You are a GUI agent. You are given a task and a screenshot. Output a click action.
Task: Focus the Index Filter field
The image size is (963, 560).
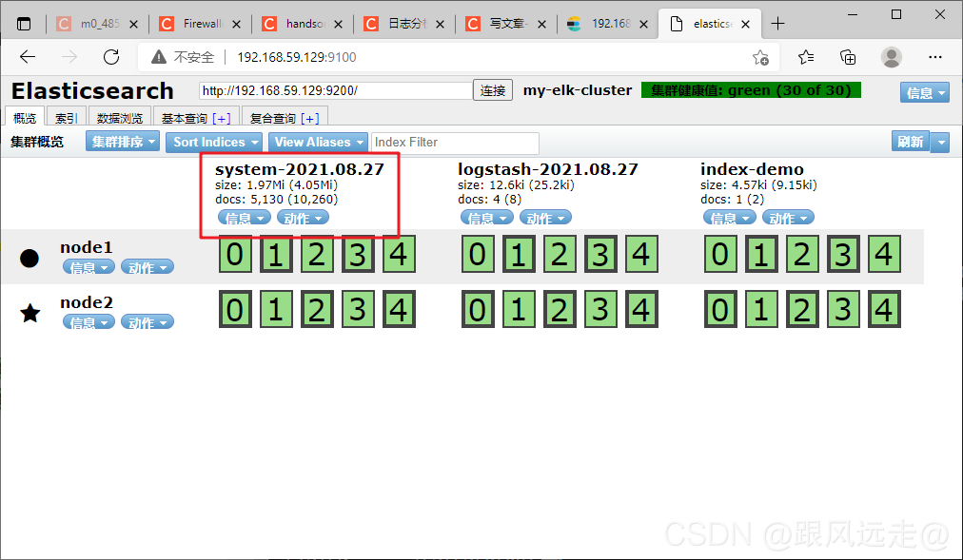click(x=455, y=143)
